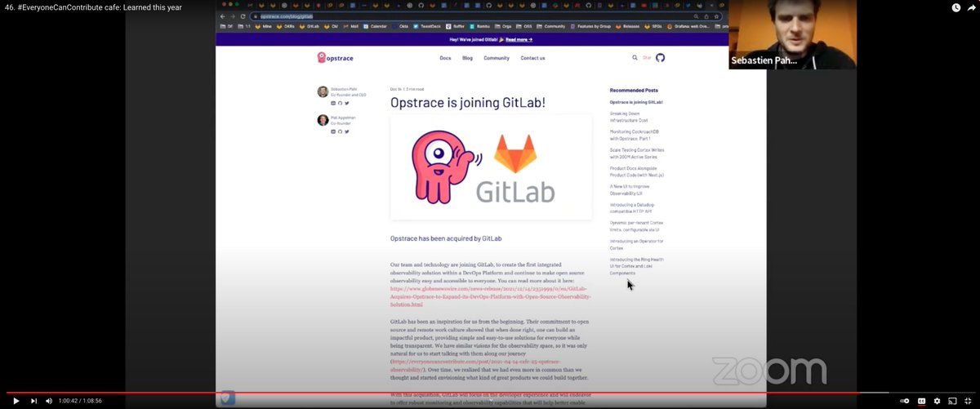980x409 pixels.
Task: Bookmark the page with the star icon
Action: [717, 16]
